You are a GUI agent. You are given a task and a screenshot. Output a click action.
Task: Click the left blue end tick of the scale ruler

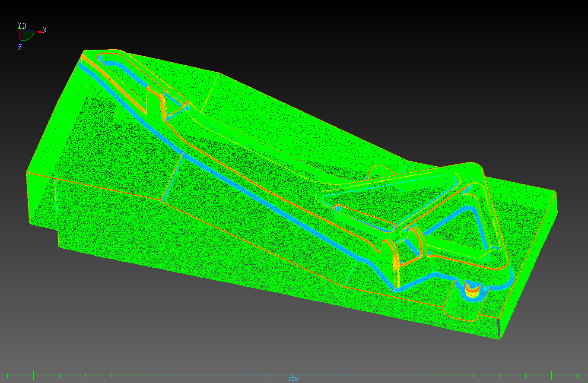[x=163, y=375]
